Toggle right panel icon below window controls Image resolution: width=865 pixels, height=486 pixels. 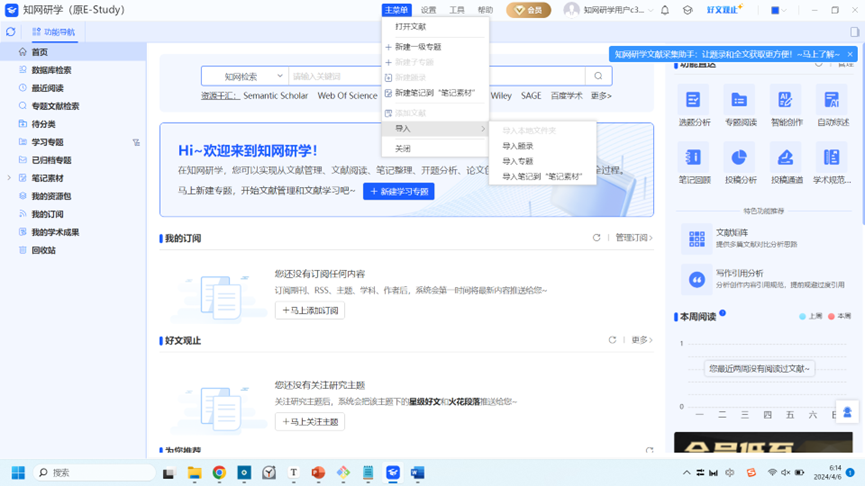coord(855,32)
